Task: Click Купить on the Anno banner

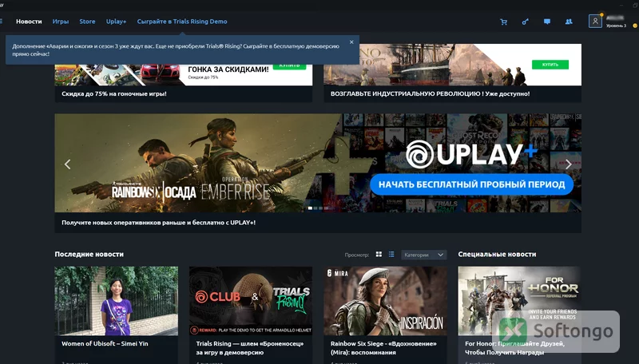Action: 550,65
